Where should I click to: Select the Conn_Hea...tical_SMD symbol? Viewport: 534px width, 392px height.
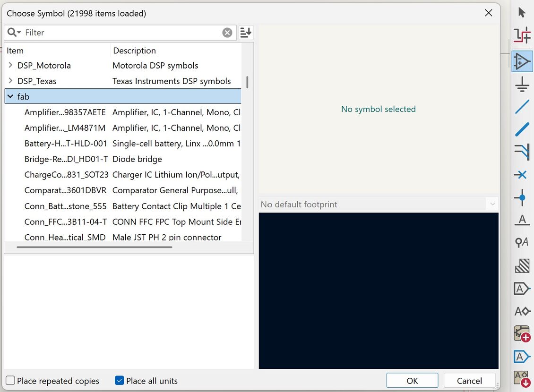click(65, 237)
